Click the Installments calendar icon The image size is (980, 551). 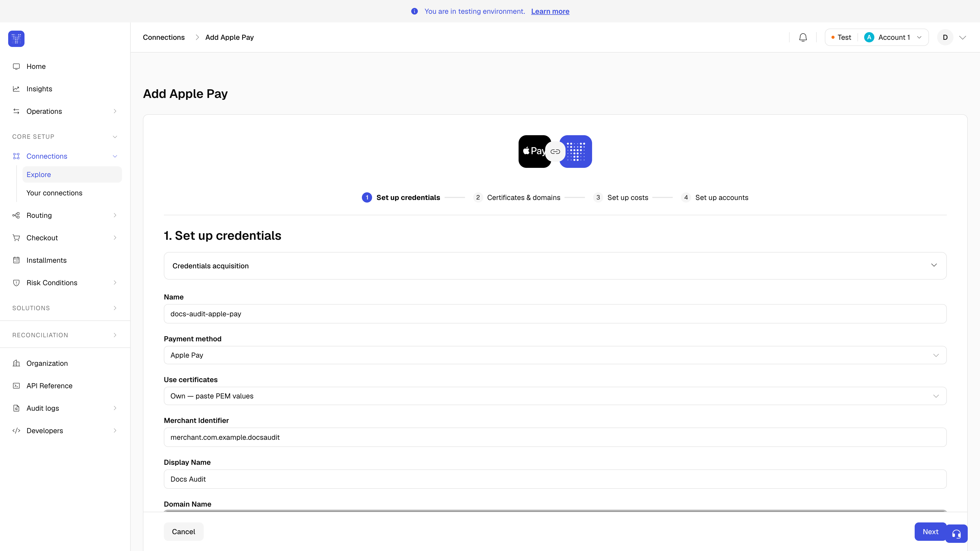(x=16, y=260)
